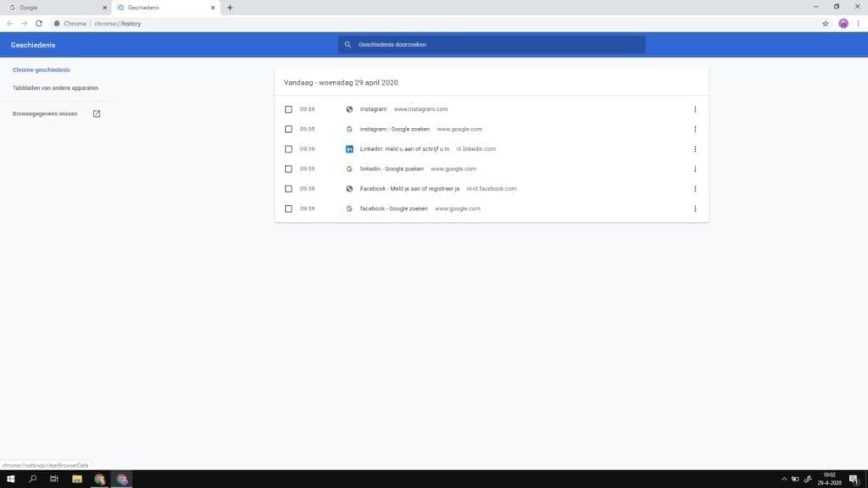Click the 'Vandaag - woensdag 29 april 2020' heading
Image resolution: width=868 pixels, height=488 pixels.
click(341, 82)
